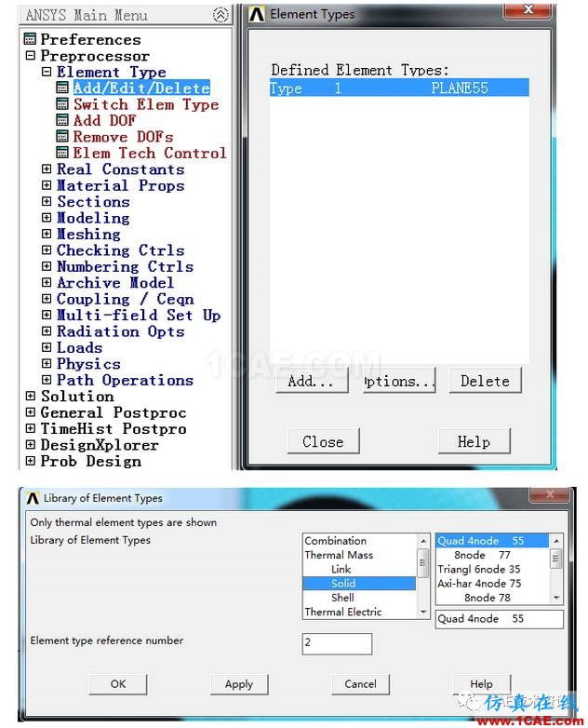Expand the Sections node
This screenshot has height=728, width=588.
[47, 201]
